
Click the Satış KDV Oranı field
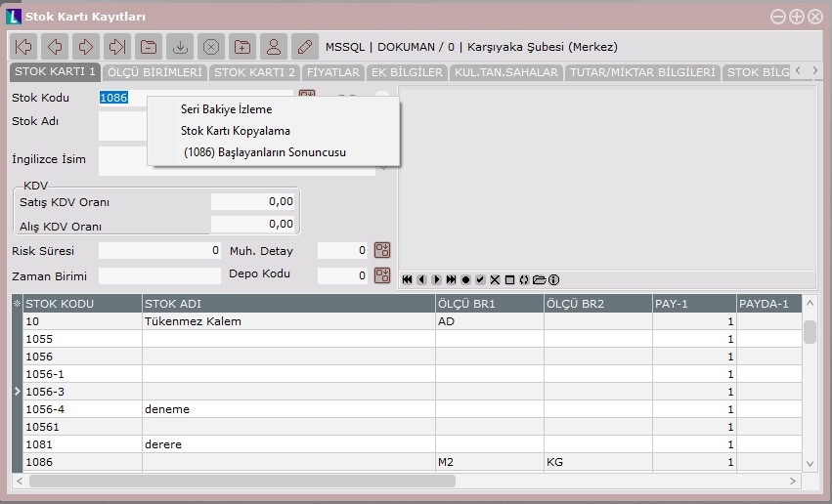coord(253,202)
